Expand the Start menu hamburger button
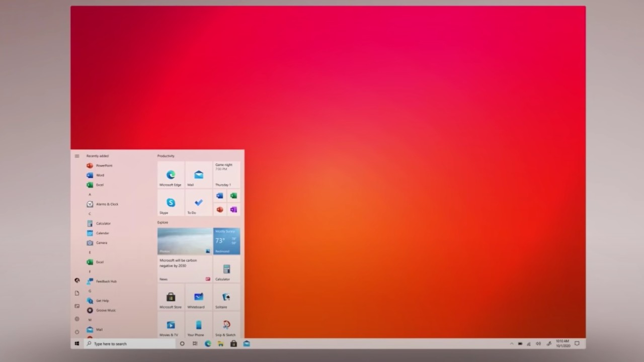Viewport: 644px width, 362px height. point(77,156)
